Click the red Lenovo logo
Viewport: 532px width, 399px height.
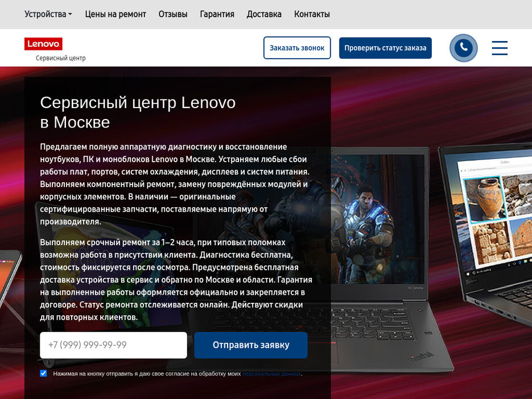coord(43,44)
